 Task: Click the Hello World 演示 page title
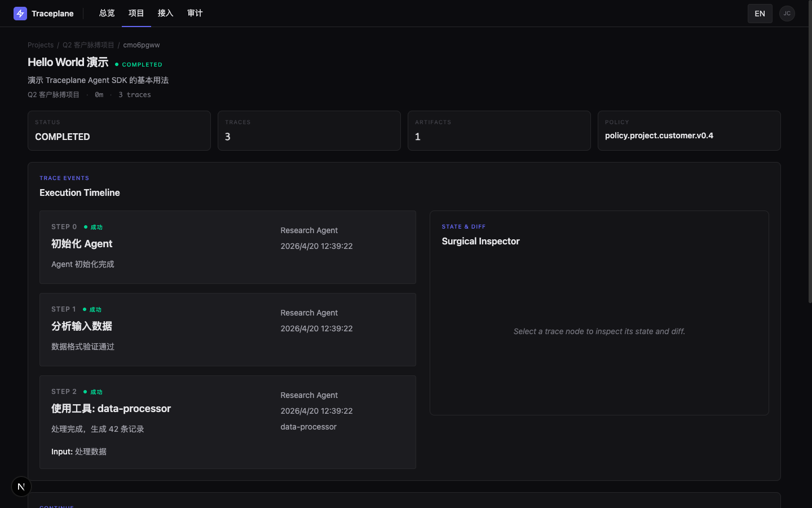click(x=68, y=62)
